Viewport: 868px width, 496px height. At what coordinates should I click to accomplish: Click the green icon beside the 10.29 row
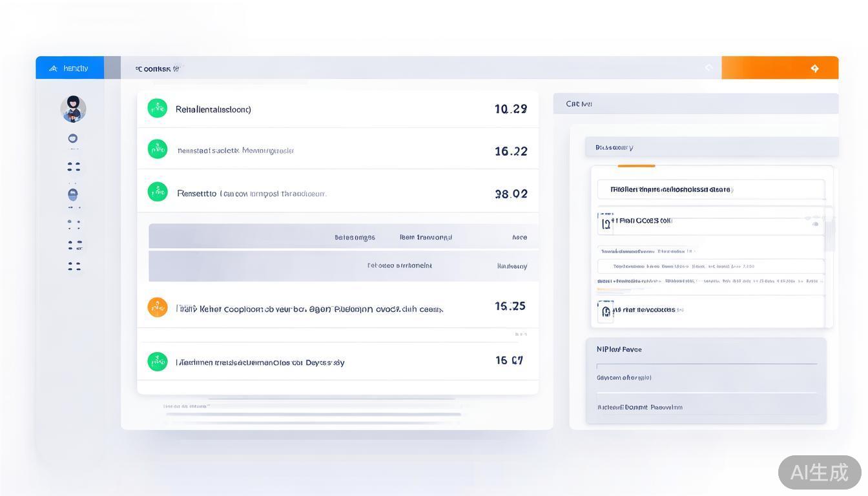tap(157, 108)
